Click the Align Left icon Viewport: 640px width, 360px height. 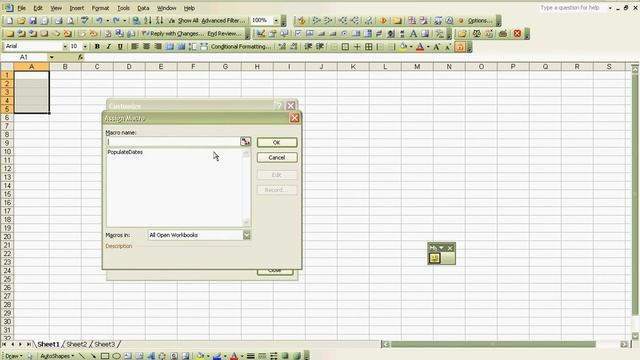(135, 47)
